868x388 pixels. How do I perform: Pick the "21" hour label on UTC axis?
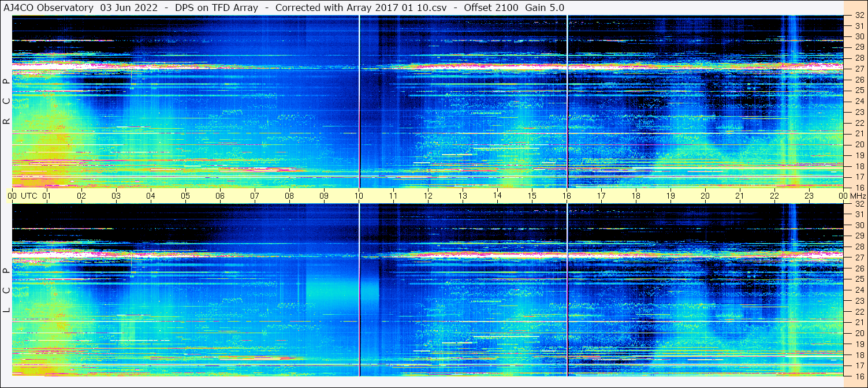[740, 196]
